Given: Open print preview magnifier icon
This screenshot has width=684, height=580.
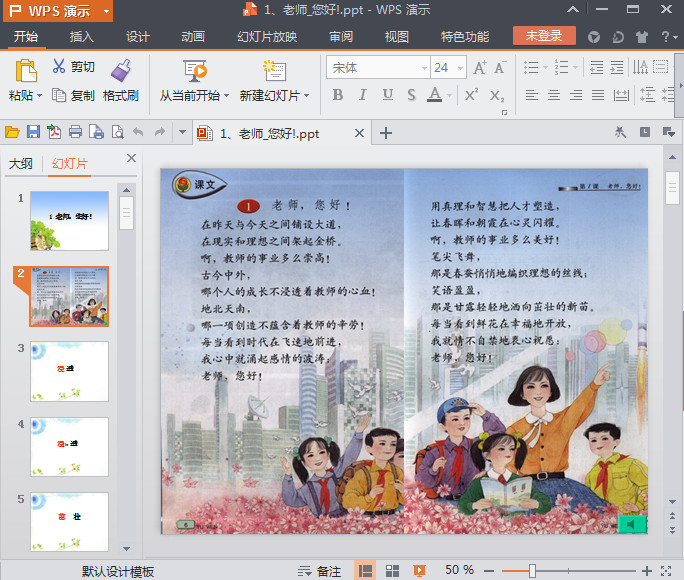Looking at the screenshot, I should click(x=117, y=132).
